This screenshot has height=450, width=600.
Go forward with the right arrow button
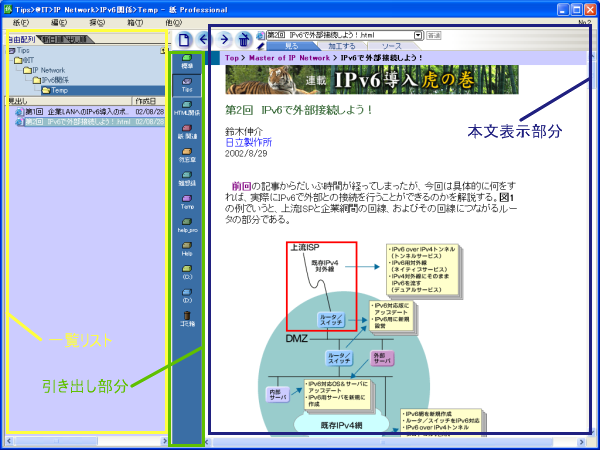[x=225, y=40]
